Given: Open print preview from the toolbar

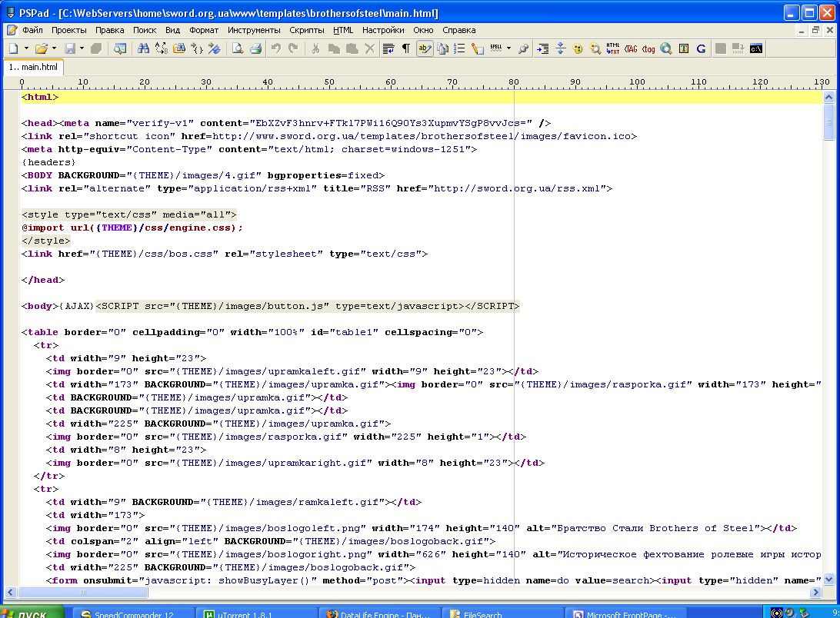Looking at the screenshot, I should (x=238, y=48).
